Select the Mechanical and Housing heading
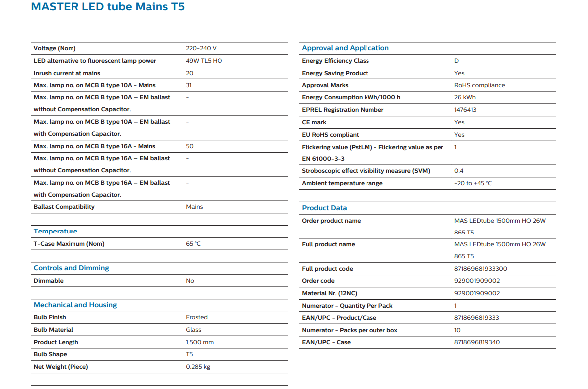 [75, 305]
